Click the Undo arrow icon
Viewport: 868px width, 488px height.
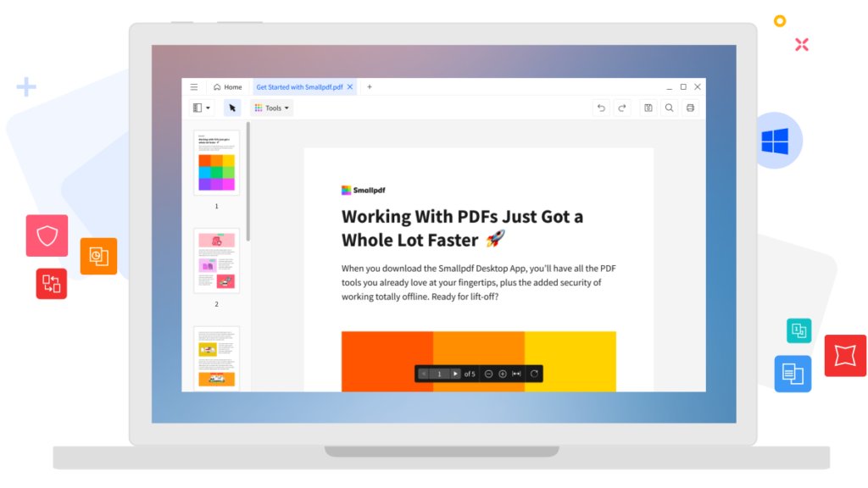[x=601, y=108]
